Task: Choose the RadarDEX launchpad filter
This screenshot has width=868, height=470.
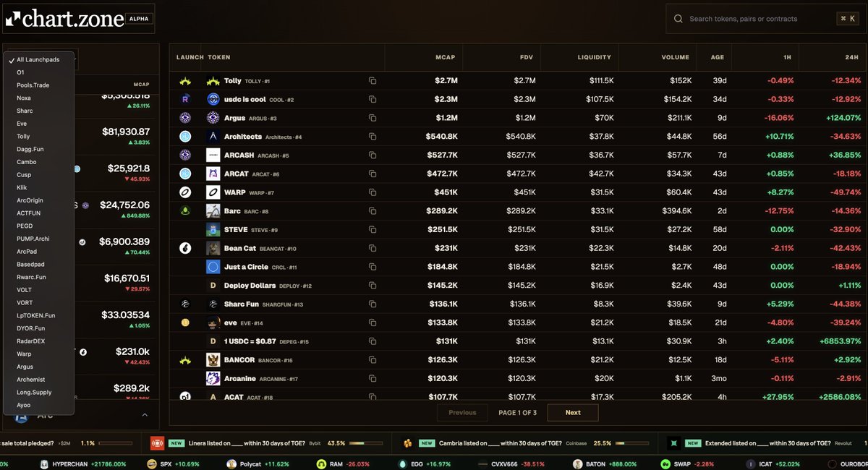Action: click(38, 341)
